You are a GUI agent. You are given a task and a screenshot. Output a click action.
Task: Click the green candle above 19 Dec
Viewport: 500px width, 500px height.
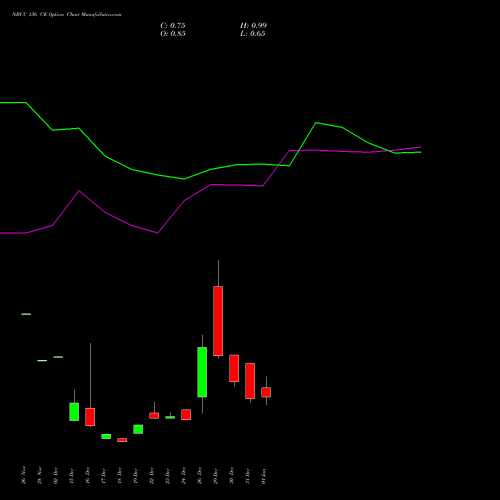[x=138, y=429]
